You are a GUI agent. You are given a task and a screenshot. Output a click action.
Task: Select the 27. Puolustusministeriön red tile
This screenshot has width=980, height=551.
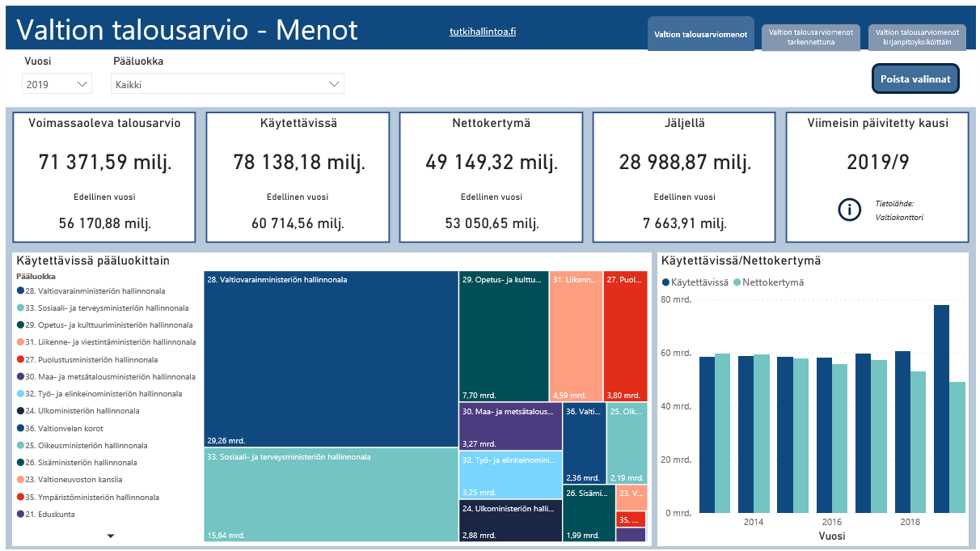tap(625, 336)
